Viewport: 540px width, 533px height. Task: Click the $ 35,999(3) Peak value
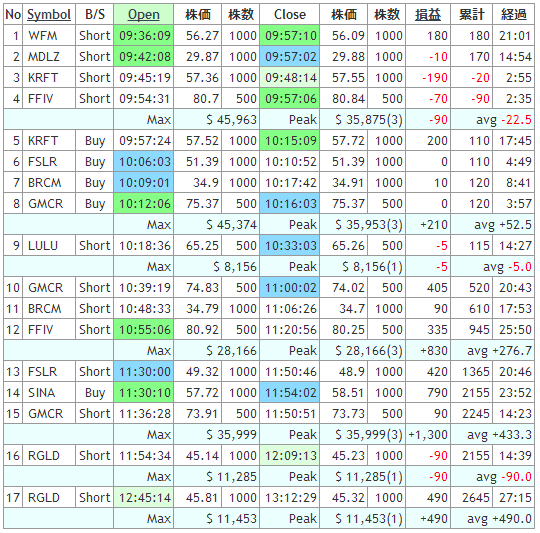click(363, 435)
